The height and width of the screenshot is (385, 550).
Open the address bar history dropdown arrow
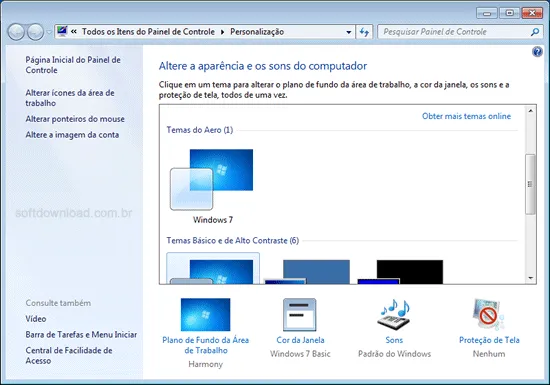(x=349, y=32)
